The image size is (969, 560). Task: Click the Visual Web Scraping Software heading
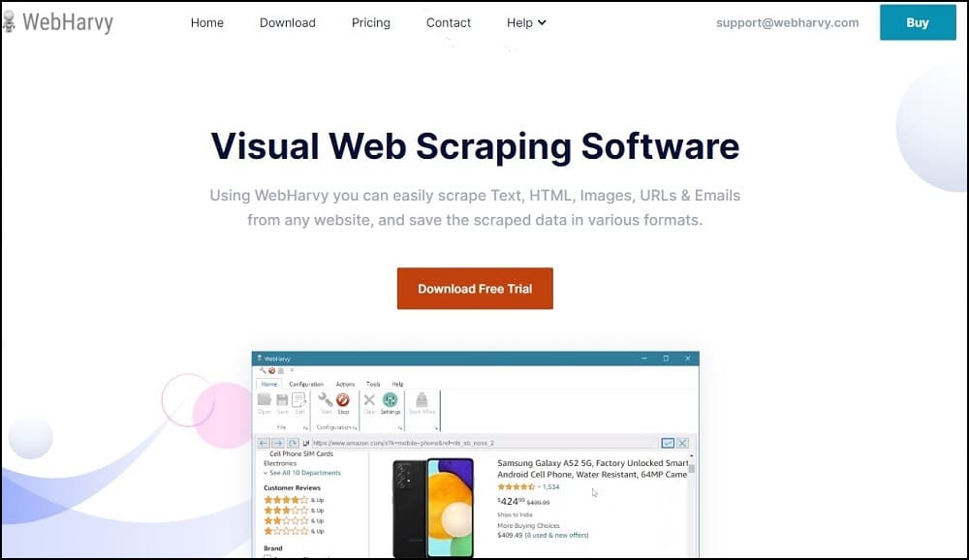(x=475, y=146)
